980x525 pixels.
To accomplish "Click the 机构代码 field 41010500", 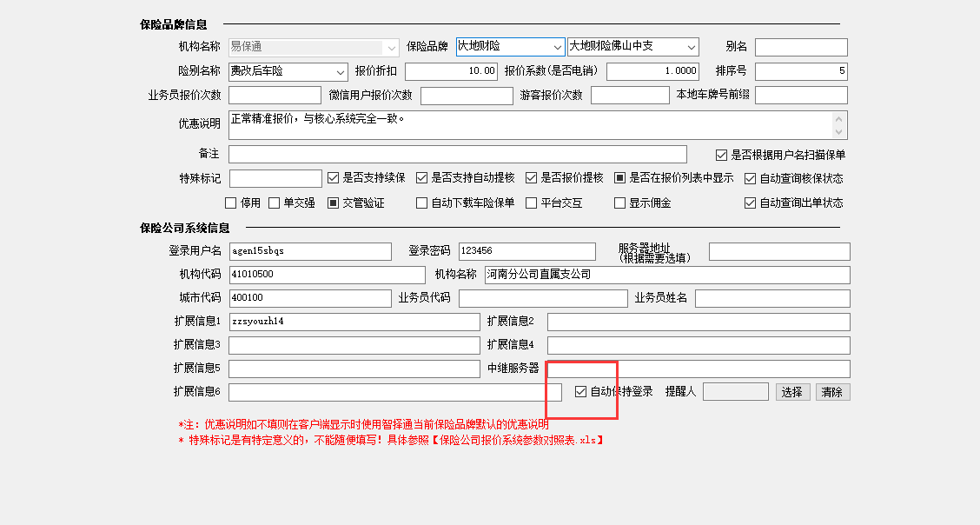I will coord(327,275).
